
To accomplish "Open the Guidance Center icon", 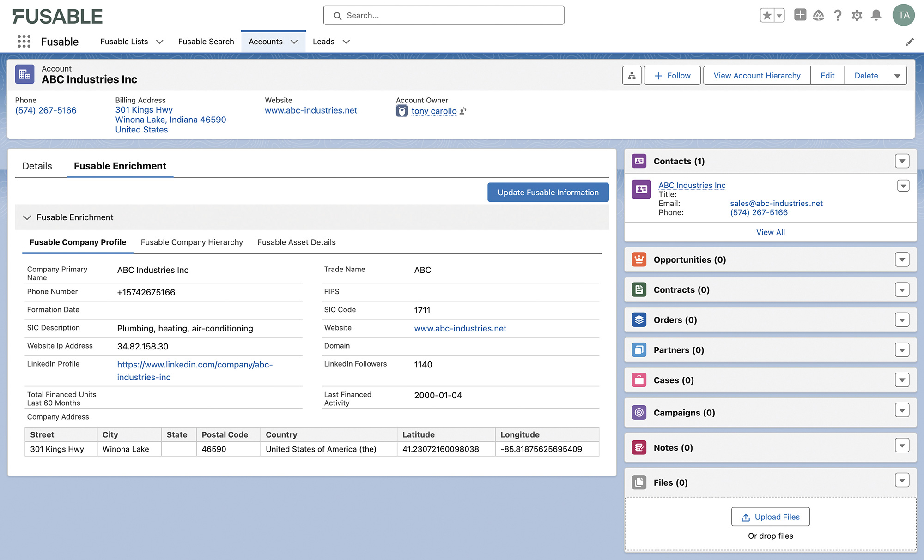I will coord(818,15).
